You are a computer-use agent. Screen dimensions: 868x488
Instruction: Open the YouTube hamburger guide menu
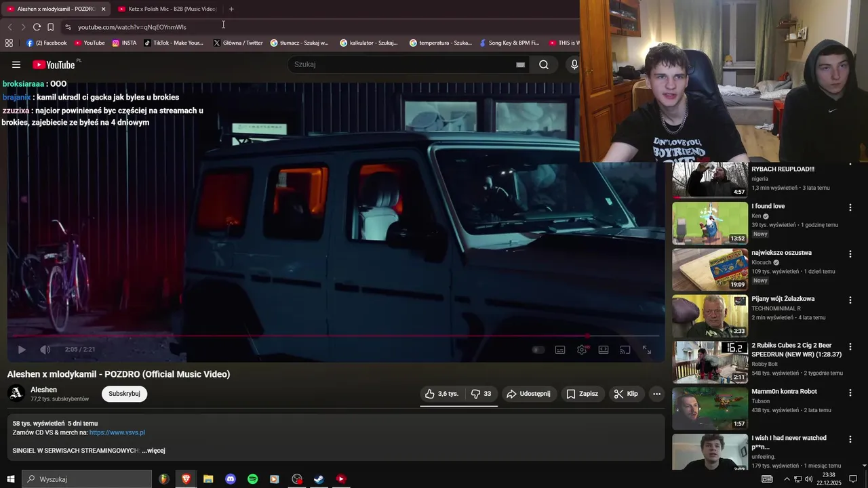[x=16, y=64]
